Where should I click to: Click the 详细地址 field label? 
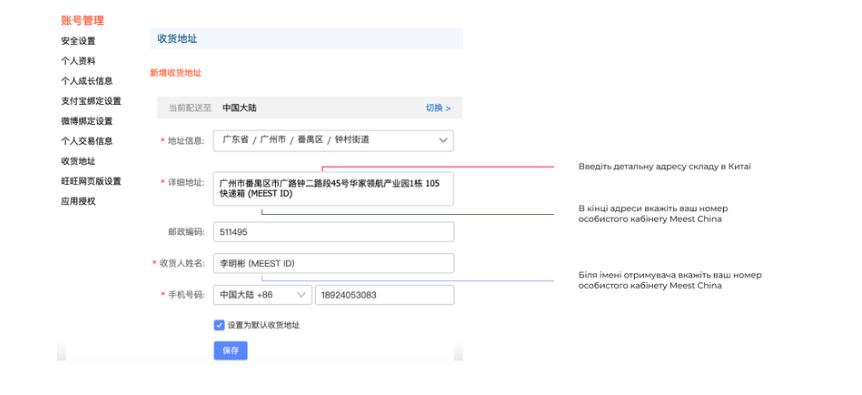[186, 182]
